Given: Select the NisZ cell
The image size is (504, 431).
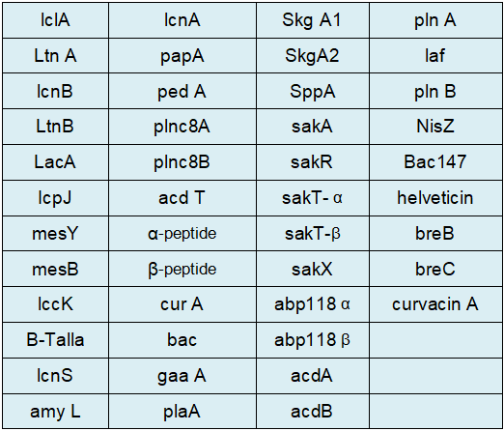Looking at the screenshot, I should click(x=435, y=127).
